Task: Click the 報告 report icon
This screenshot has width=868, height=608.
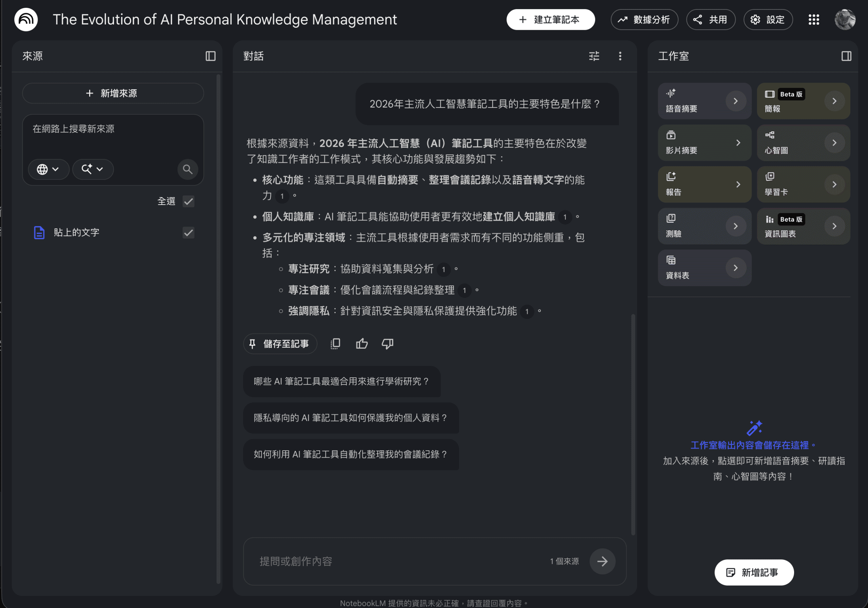Action: pyautogui.click(x=671, y=177)
